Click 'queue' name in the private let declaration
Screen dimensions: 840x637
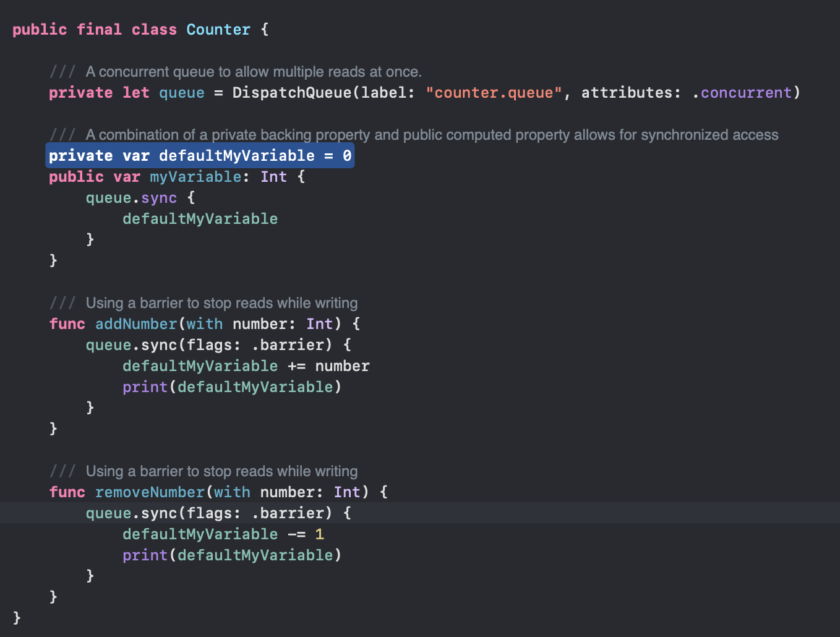tap(182, 93)
